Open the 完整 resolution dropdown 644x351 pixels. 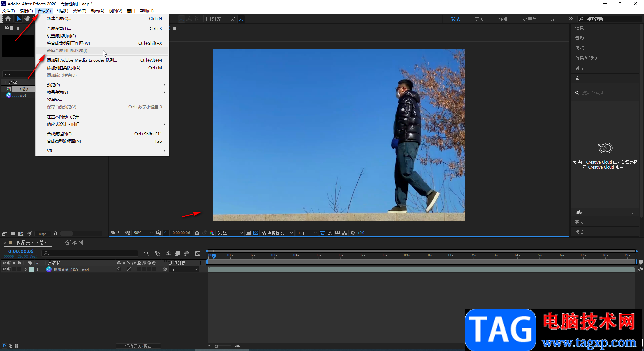pos(230,233)
